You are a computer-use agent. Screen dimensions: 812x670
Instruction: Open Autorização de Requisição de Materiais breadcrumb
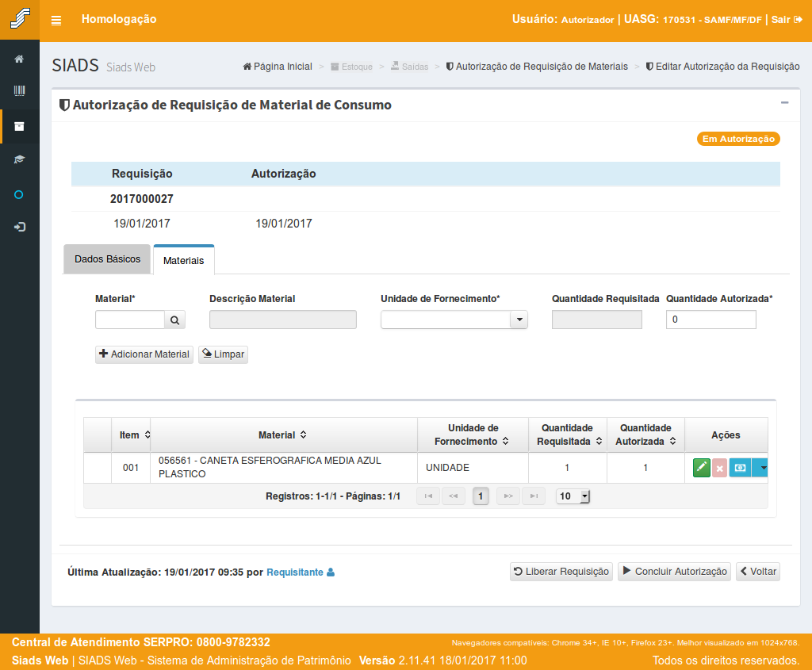(x=537, y=67)
